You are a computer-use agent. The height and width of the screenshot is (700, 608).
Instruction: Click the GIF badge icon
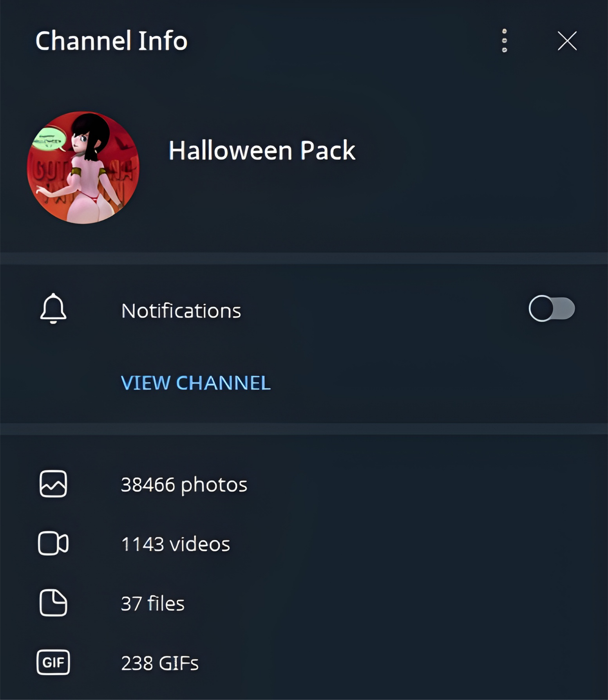click(x=53, y=662)
